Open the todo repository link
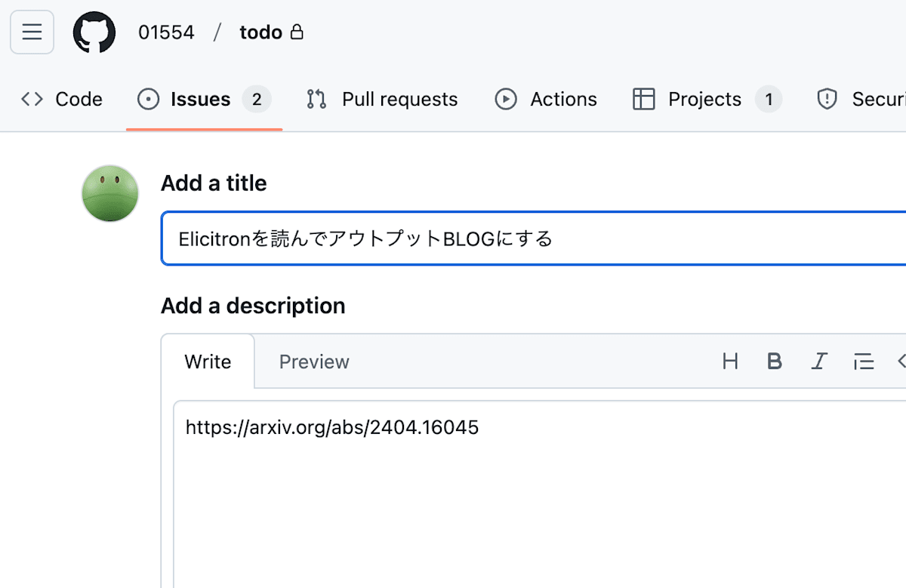Image resolution: width=906 pixels, height=588 pixels. tap(260, 32)
